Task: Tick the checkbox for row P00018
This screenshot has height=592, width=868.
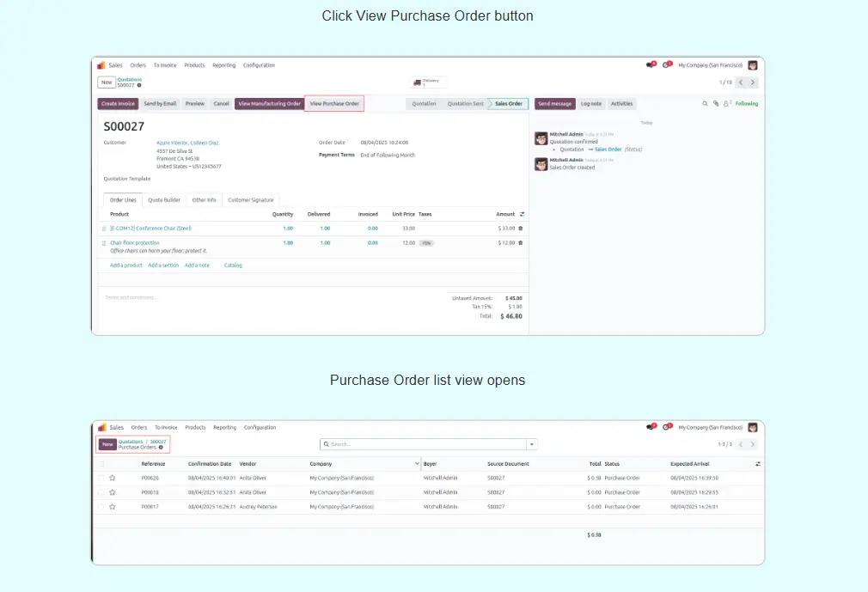Action: click(x=101, y=492)
